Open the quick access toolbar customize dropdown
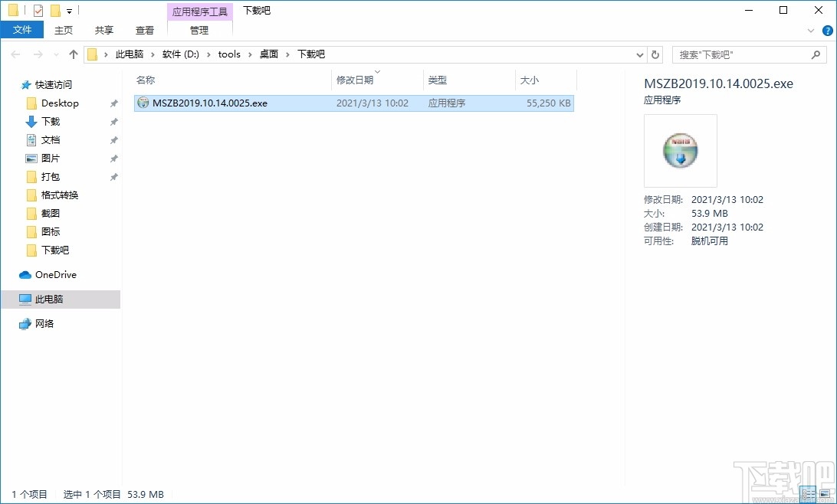Screen dimensions: 837x504 [70, 11]
